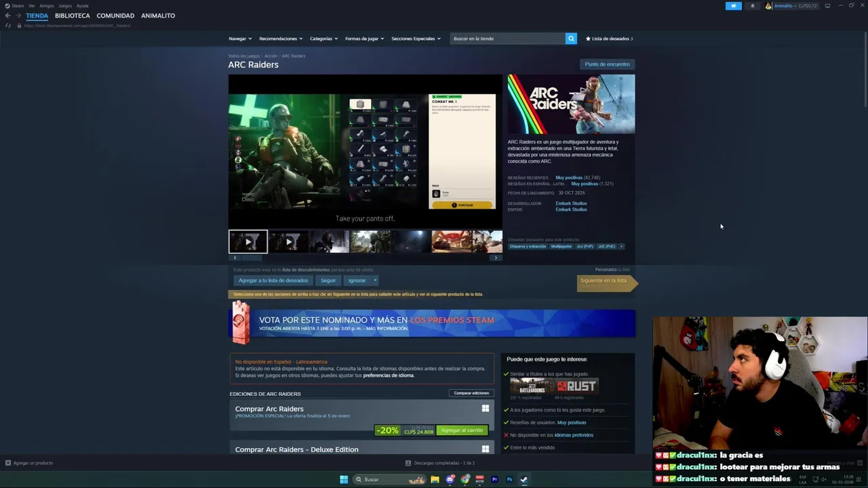Viewport: 868px width, 488px height.
Task: Open the announcements megaphone icon
Action: point(733,5)
